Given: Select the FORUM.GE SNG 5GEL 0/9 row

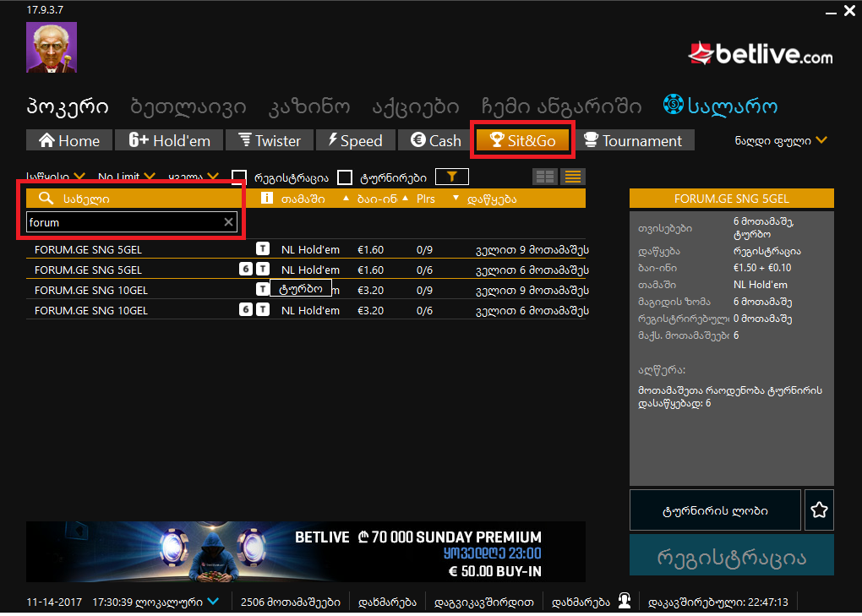Looking at the screenshot, I should tap(306, 249).
